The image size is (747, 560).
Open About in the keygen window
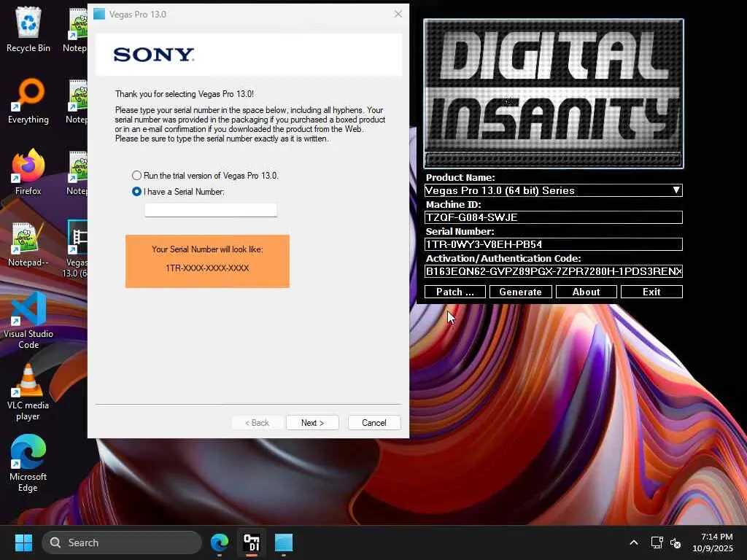(x=586, y=292)
